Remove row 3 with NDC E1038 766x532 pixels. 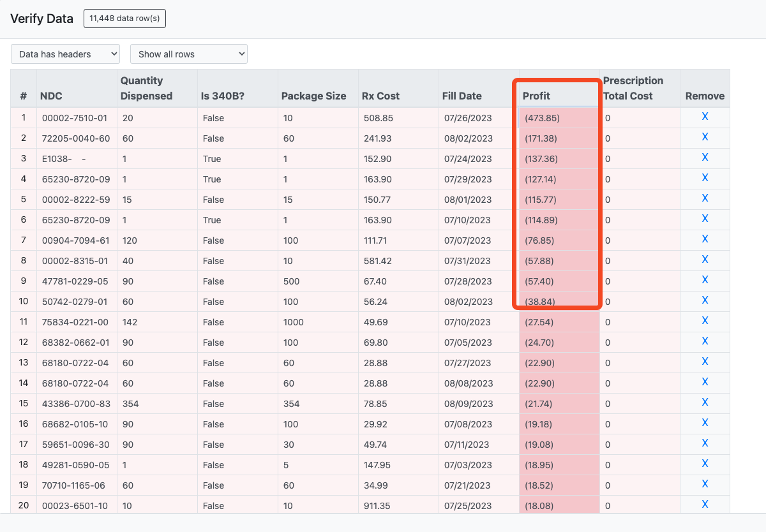(x=704, y=157)
